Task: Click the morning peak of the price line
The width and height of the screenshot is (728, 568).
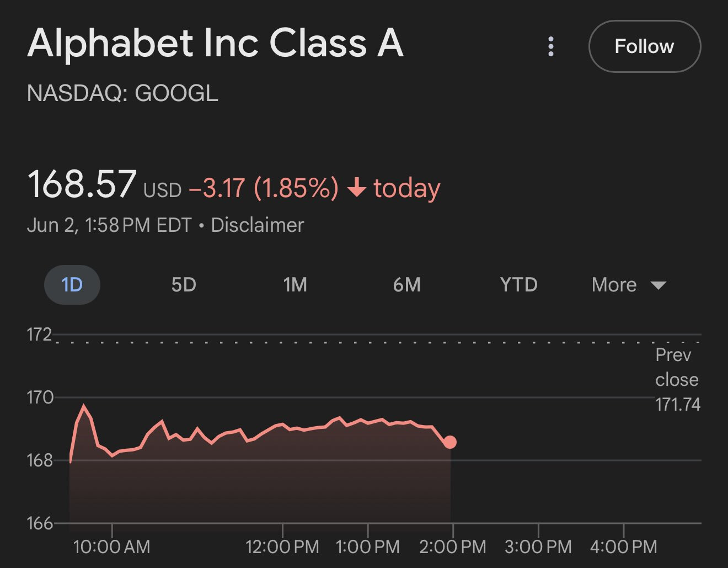Action: (84, 406)
